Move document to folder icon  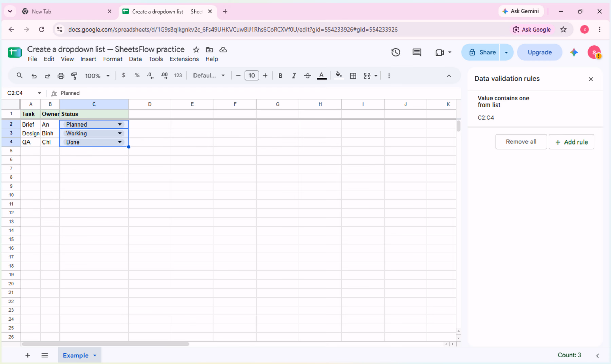pos(209,50)
